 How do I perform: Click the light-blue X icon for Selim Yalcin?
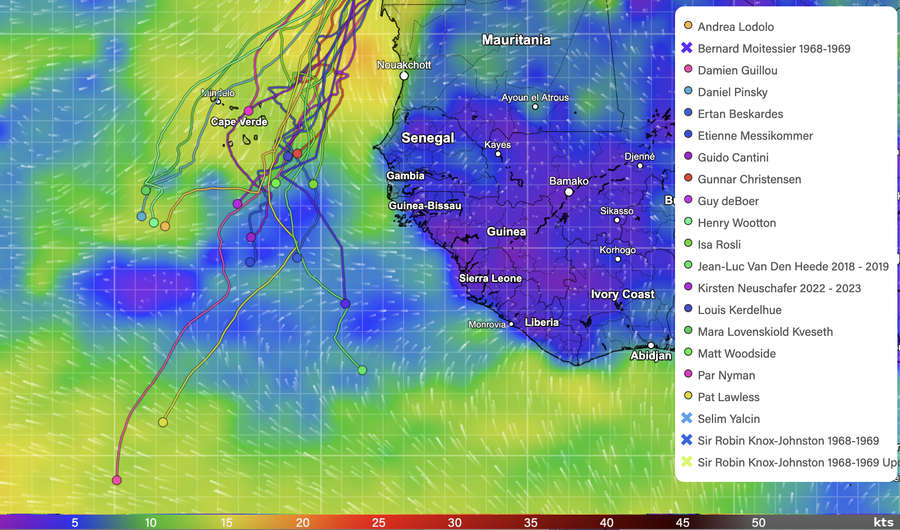click(686, 418)
